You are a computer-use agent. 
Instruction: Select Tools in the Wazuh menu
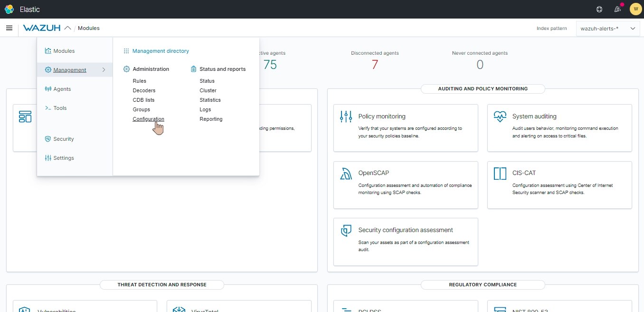[x=60, y=108]
